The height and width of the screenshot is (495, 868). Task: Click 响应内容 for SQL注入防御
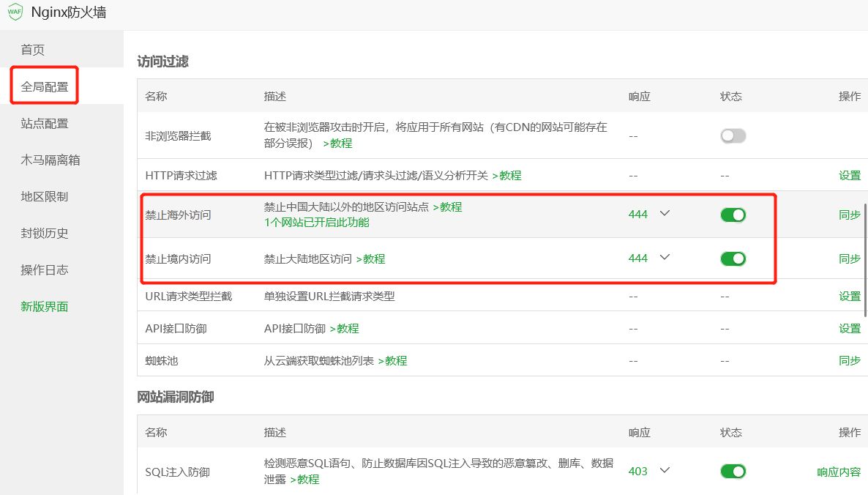pos(839,472)
